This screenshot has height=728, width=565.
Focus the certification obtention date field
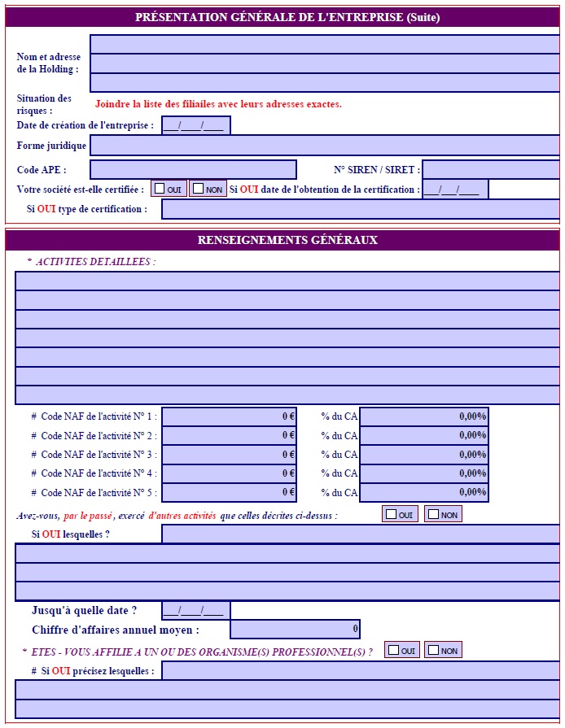tap(455, 190)
